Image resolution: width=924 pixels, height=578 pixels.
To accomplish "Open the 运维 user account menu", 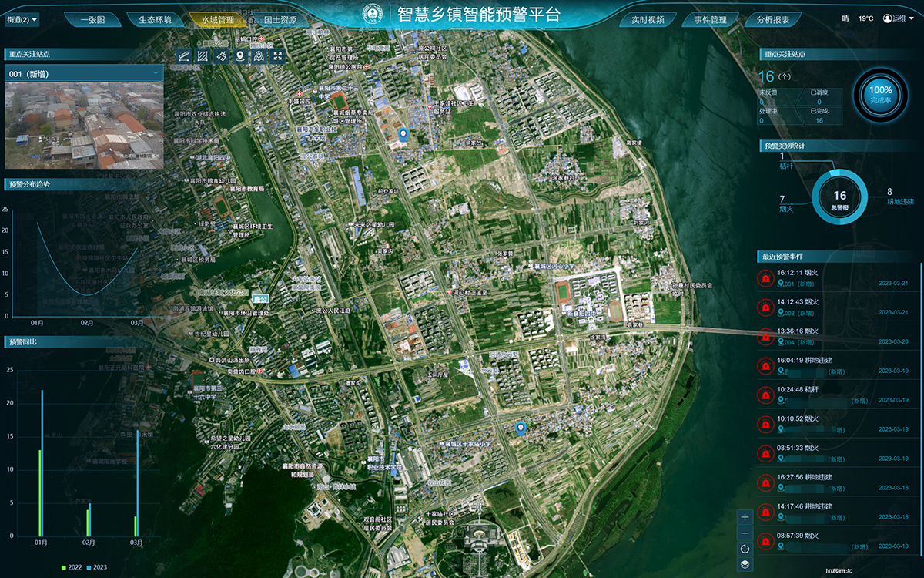I will coord(899,18).
